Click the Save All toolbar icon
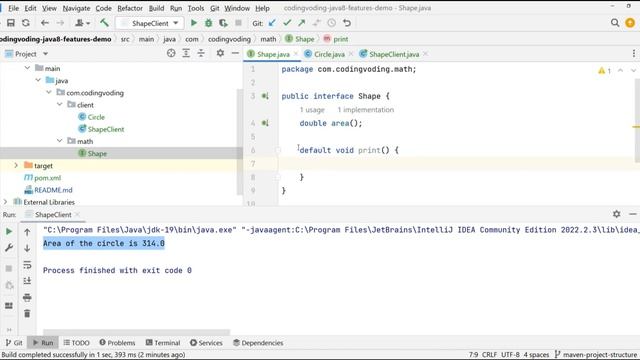640x360 pixels. [x=11, y=23]
